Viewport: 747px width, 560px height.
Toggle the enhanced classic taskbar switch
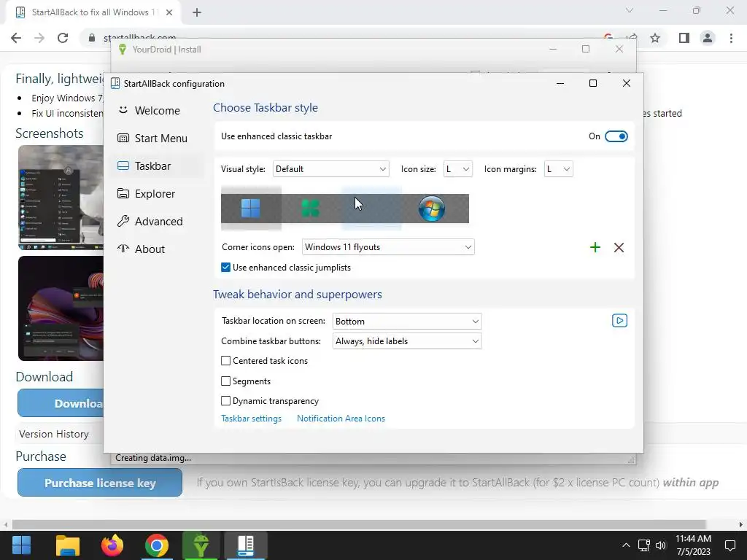point(616,136)
